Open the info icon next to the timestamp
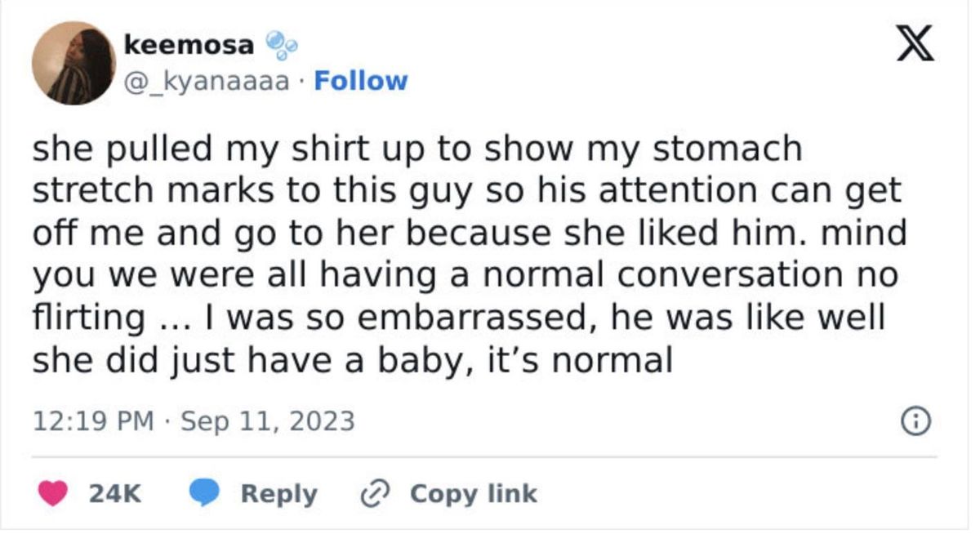 pyautogui.click(x=915, y=421)
